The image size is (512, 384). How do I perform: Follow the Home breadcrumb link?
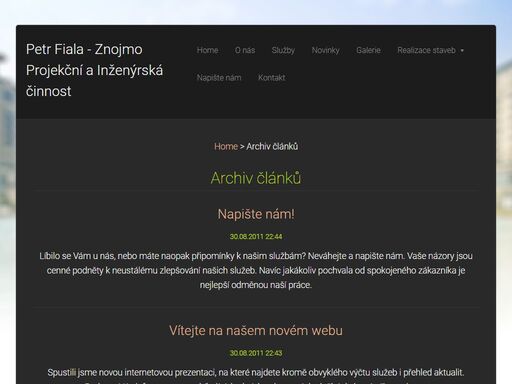(226, 146)
